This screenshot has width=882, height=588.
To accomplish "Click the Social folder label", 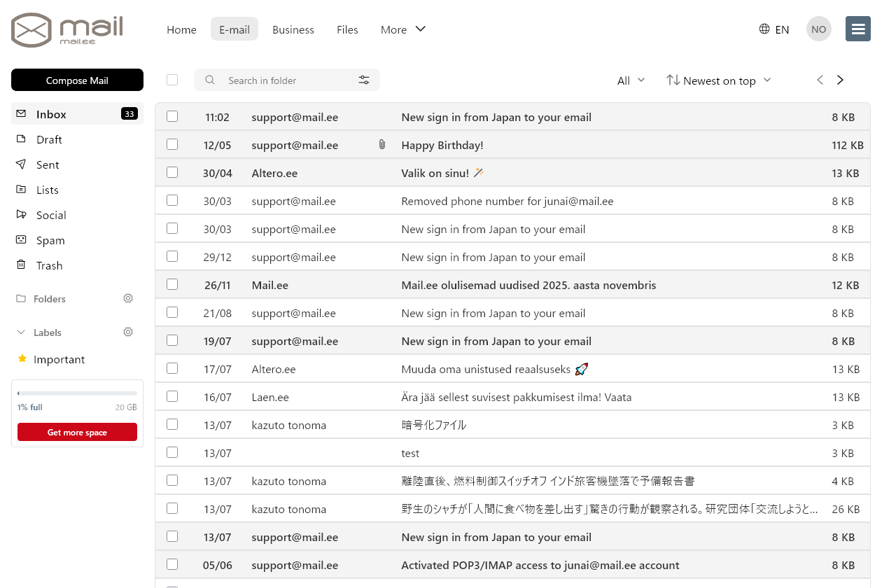I will (x=51, y=215).
